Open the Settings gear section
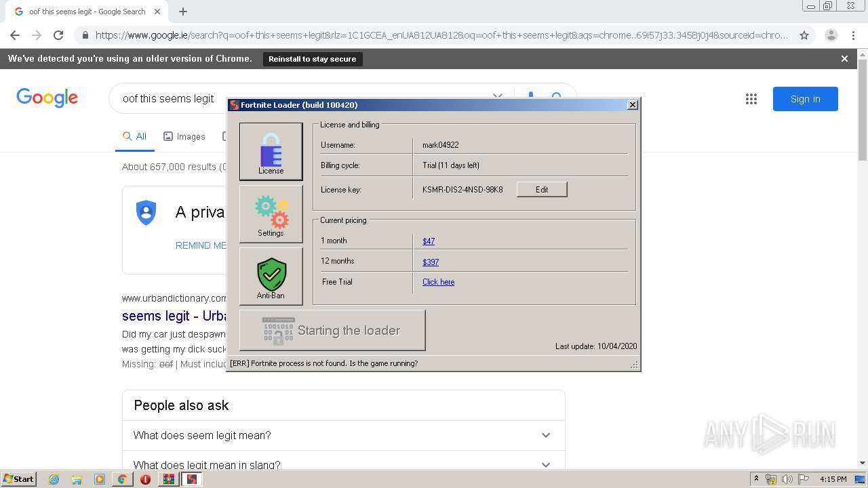Screen dimensions: 868x488 271,214
